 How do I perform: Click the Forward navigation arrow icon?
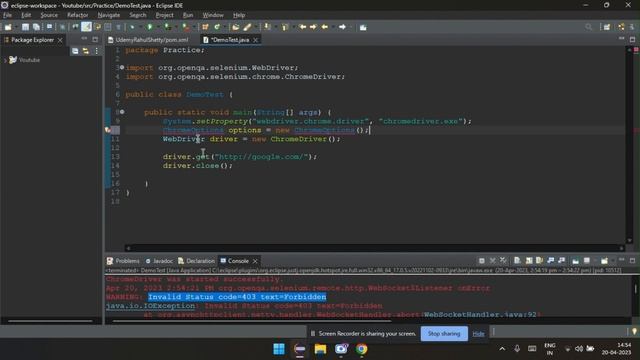click(342, 27)
